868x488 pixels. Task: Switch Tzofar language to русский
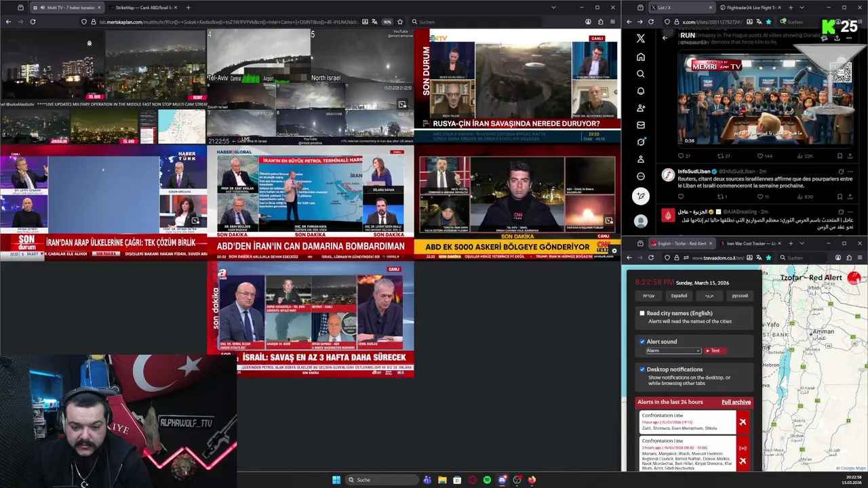[740, 296]
